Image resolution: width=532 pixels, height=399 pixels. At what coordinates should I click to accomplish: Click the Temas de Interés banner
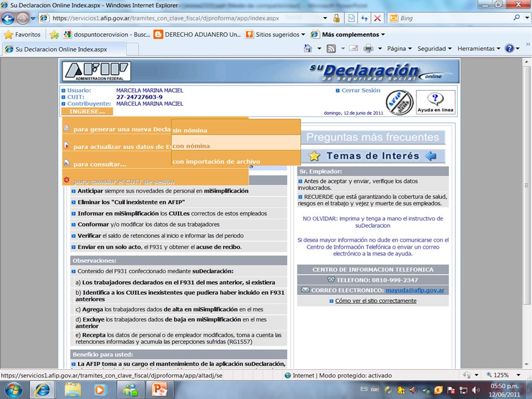click(x=372, y=156)
